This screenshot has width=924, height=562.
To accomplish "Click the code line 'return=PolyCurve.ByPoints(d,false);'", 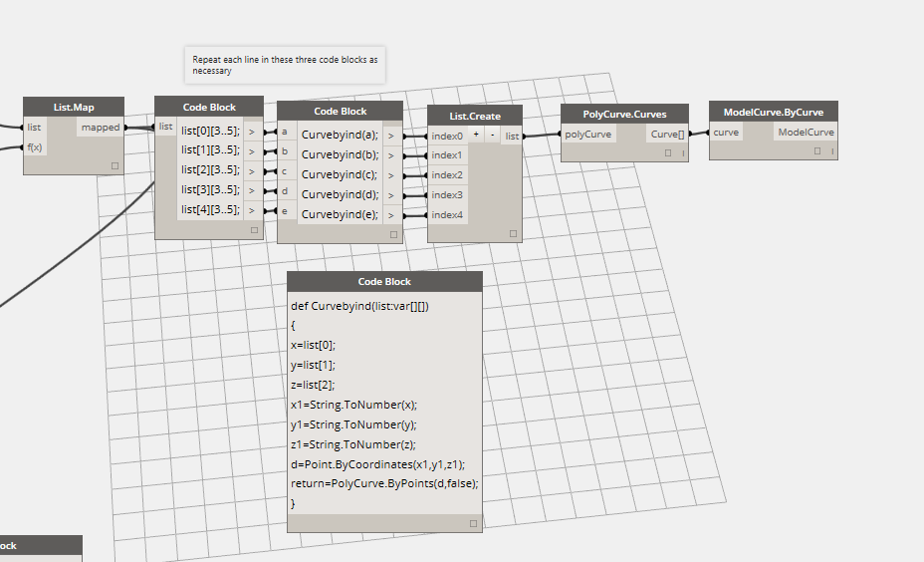I will [384, 483].
